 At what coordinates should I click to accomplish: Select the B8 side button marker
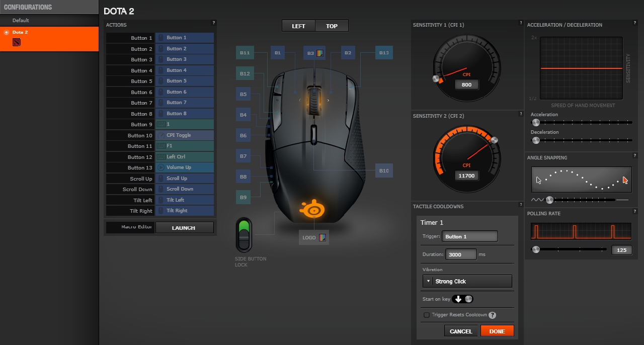pyautogui.click(x=244, y=177)
